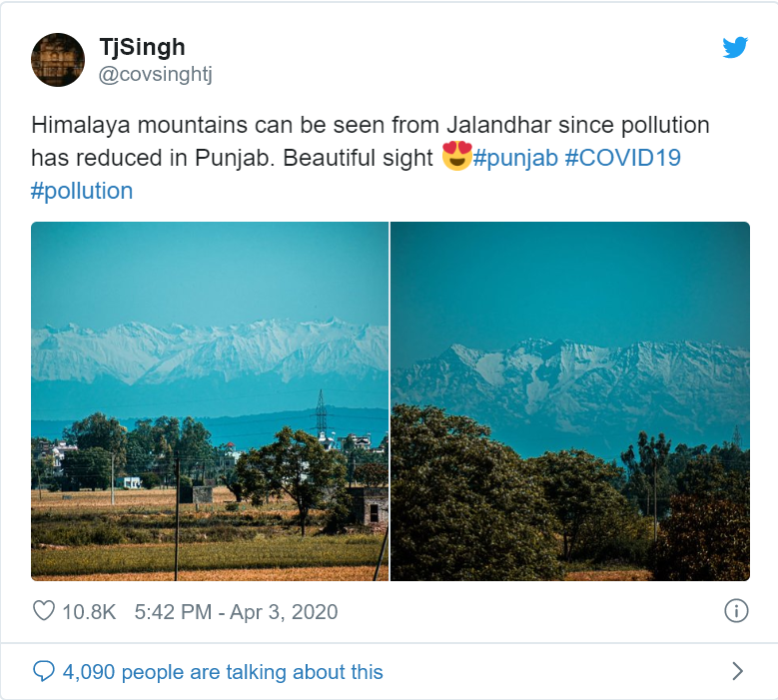
Task: Open the #pollution hashtag
Action: point(82,191)
